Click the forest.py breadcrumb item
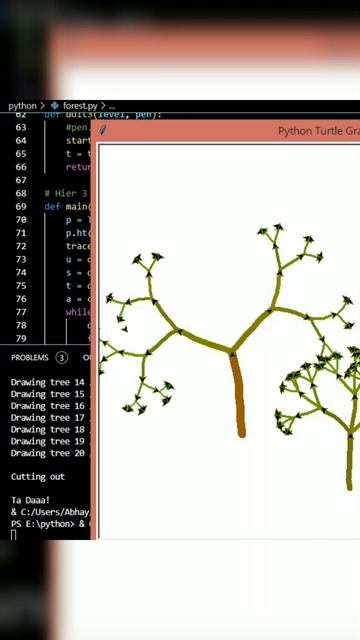 click(x=80, y=106)
